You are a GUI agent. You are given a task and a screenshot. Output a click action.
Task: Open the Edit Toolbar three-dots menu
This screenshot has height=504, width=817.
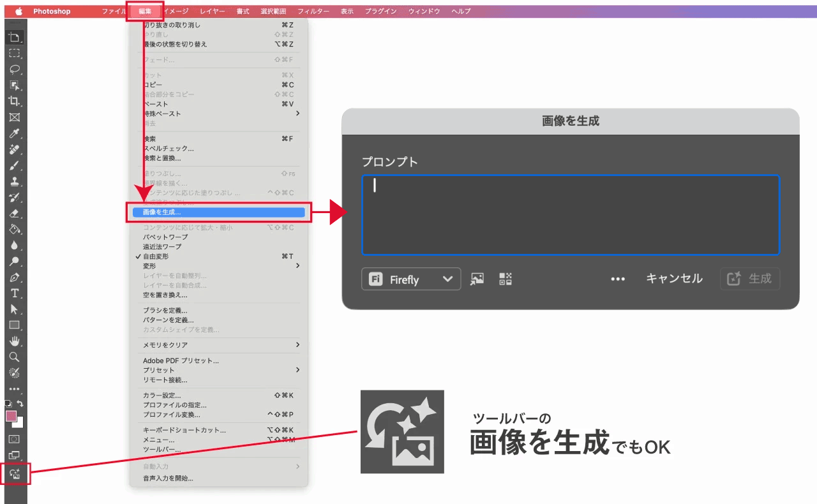pyautogui.click(x=15, y=389)
